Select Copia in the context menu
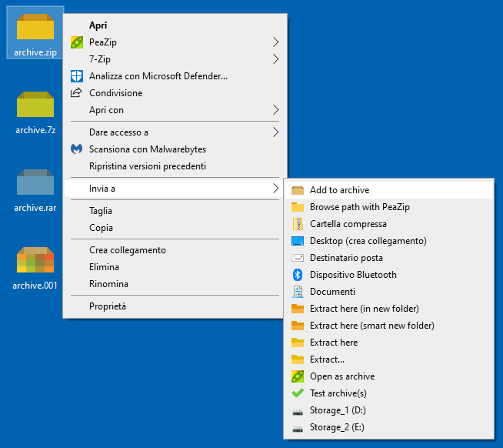 pyautogui.click(x=175, y=228)
